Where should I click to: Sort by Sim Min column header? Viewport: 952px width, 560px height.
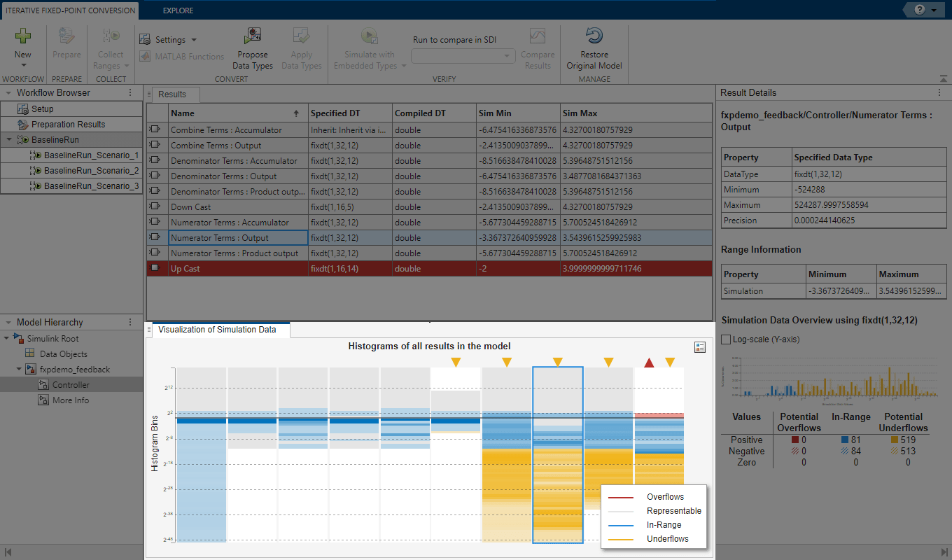point(518,113)
